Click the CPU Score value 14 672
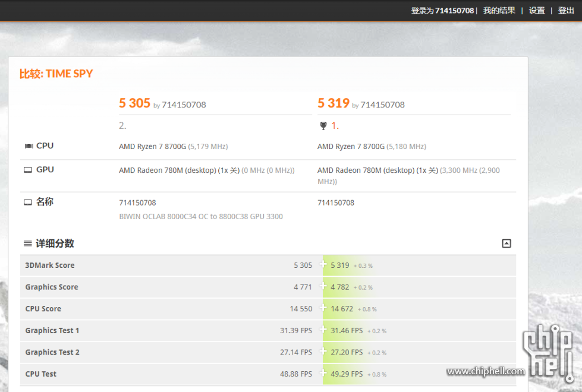The width and height of the screenshot is (582, 392). click(x=342, y=309)
